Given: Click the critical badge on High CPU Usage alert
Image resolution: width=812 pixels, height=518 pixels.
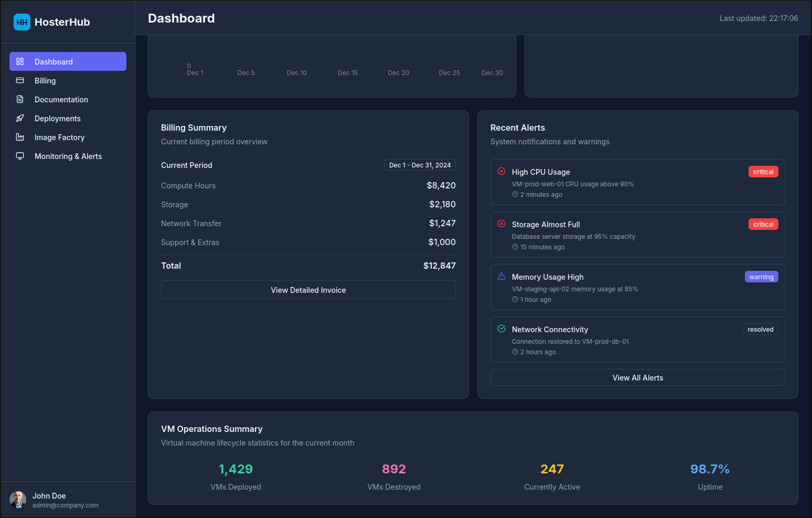Looking at the screenshot, I should click(763, 172).
